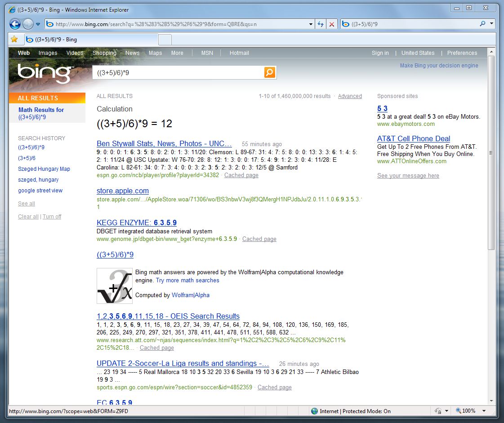Click Make Bing your decision engine
The height and width of the screenshot is (423, 504).
[439, 66]
